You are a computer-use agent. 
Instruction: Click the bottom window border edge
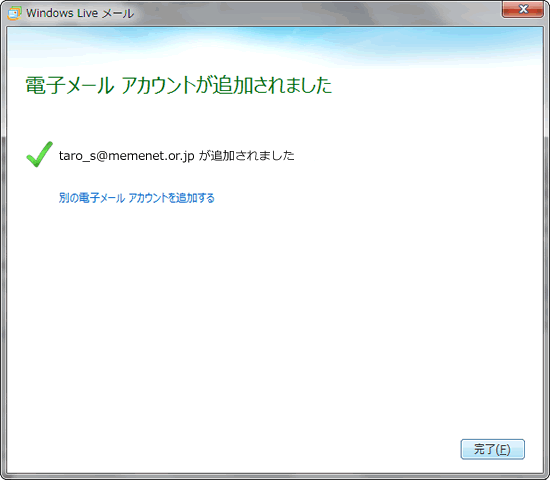click(x=275, y=476)
